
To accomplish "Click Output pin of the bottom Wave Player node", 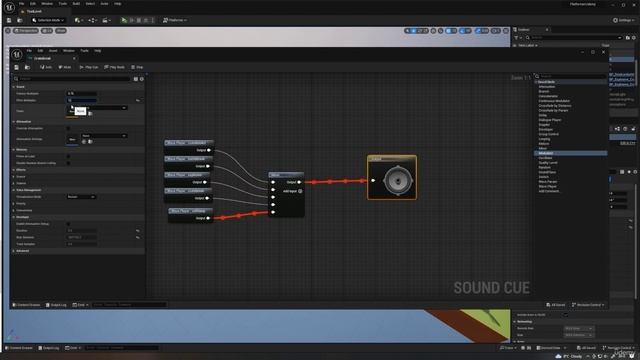I will point(208,218).
